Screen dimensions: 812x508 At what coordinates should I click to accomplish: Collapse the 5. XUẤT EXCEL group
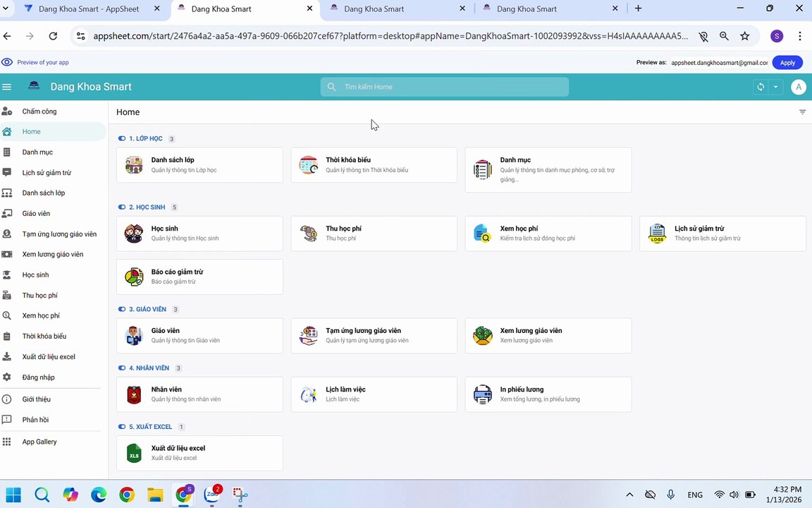122,427
